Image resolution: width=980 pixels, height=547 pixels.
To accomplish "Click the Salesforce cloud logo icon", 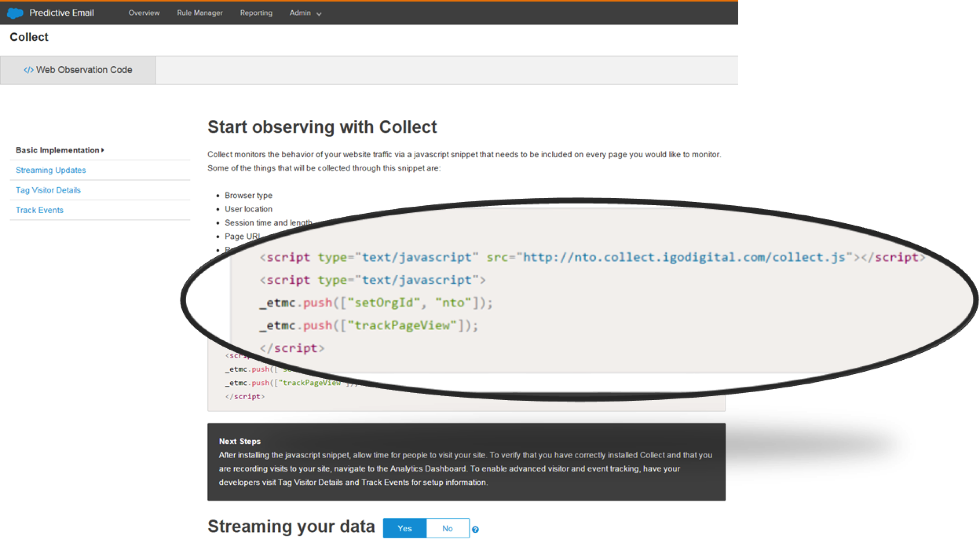I will [15, 13].
